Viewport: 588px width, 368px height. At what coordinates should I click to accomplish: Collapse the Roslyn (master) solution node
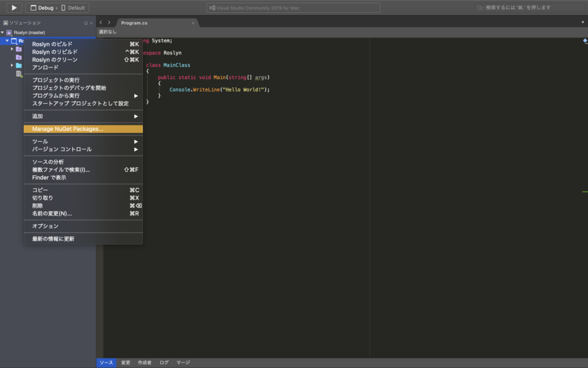coord(3,33)
